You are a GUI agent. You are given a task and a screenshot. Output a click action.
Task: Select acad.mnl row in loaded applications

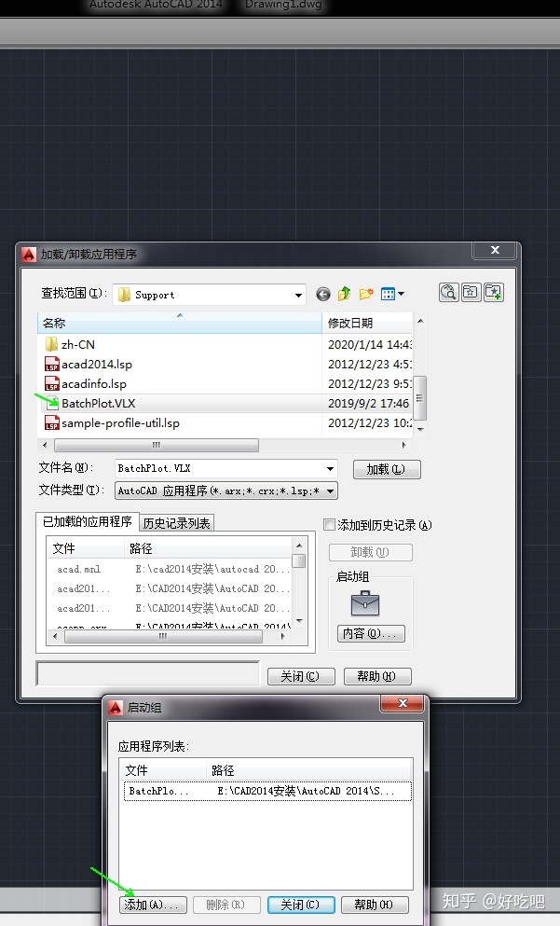pos(170,569)
